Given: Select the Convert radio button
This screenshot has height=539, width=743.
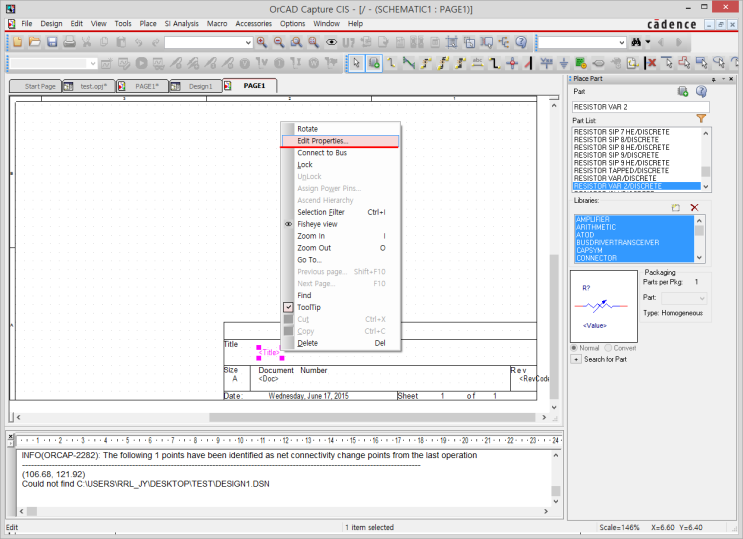Looking at the screenshot, I should pyautogui.click(x=608, y=348).
